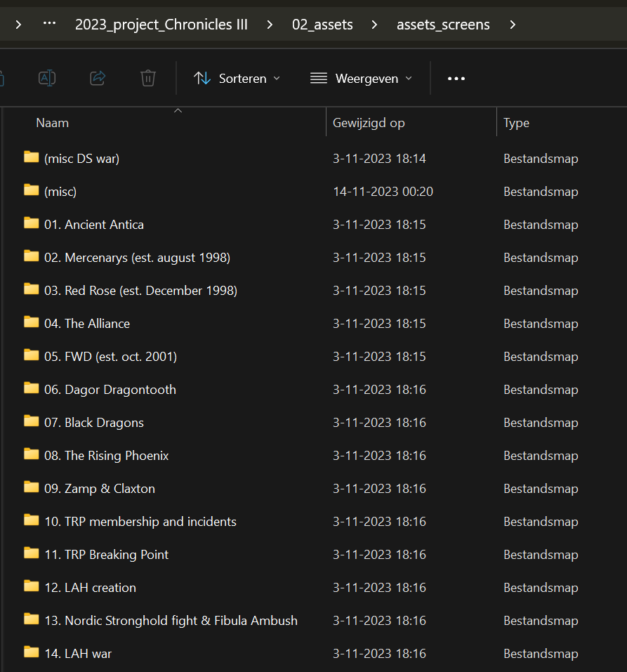Select the 10. TRP membership and incidents folder
Viewport: 627px width, 672px height.
coord(140,522)
